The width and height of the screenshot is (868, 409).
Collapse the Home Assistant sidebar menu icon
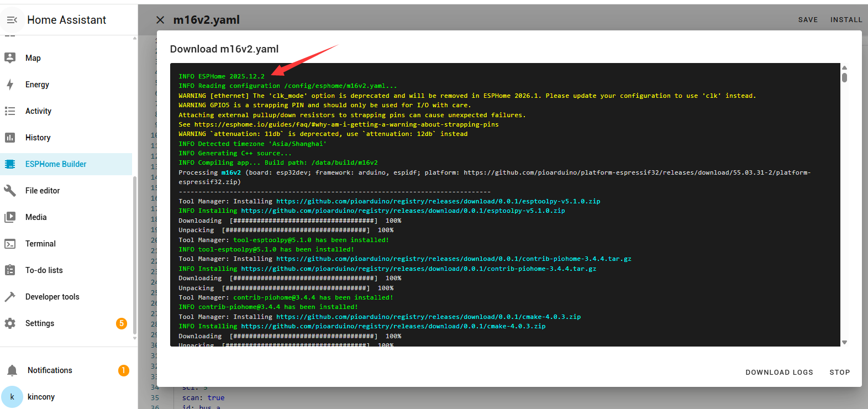coord(12,20)
